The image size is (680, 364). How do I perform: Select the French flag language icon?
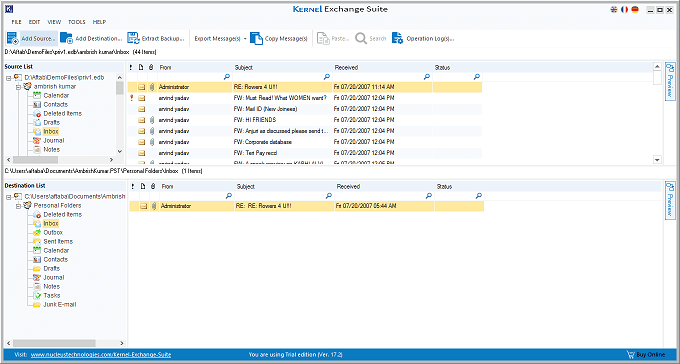pyautogui.click(x=624, y=9)
